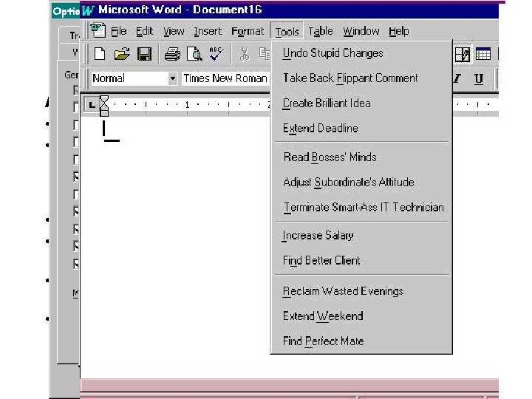Image resolution: width=532 pixels, height=399 pixels.
Task: Print using the printer icon
Action: click(x=172, y=54)
